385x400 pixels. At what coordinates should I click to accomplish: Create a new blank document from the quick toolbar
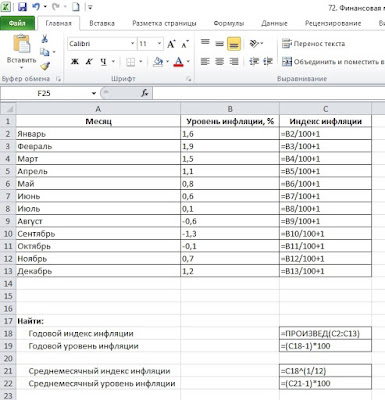[x=76, y=6]
